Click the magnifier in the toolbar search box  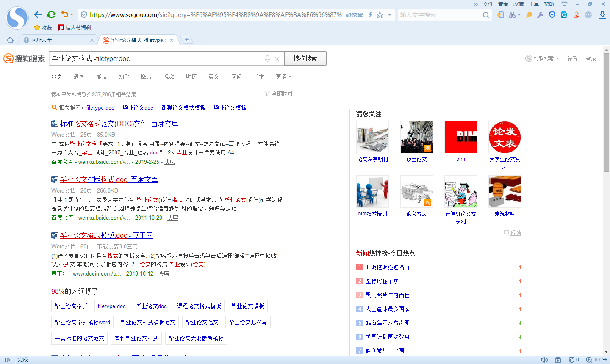(x=486, y=15)
